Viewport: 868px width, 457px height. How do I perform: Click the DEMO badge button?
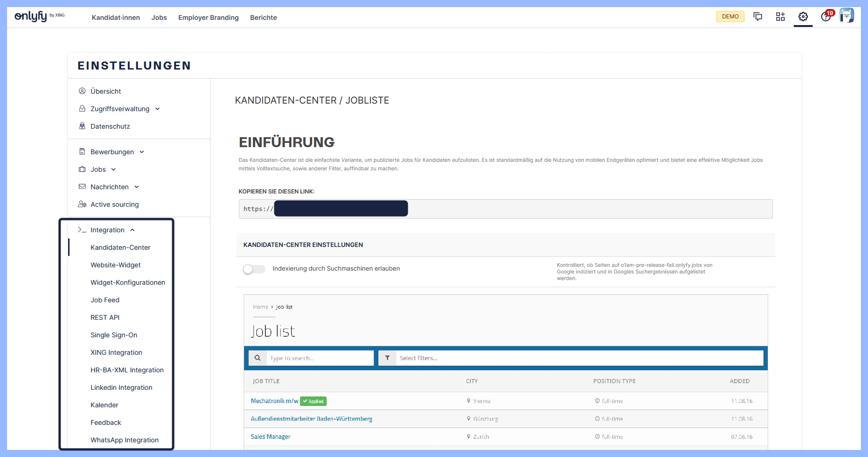[x=730, y=17]
